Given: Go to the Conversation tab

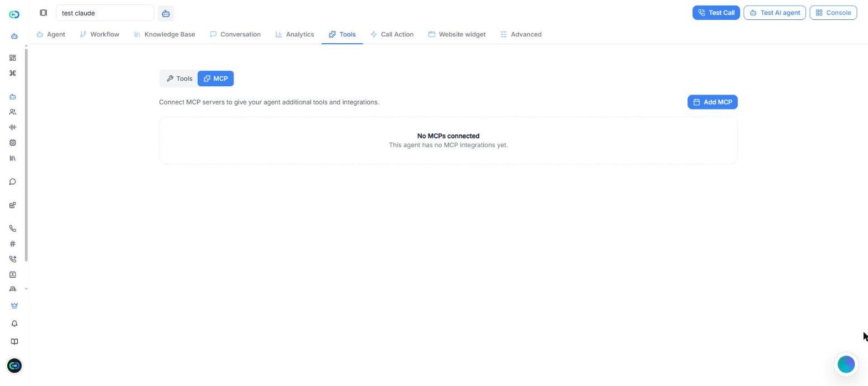Looking at the screenshot, I should [235, 34].
